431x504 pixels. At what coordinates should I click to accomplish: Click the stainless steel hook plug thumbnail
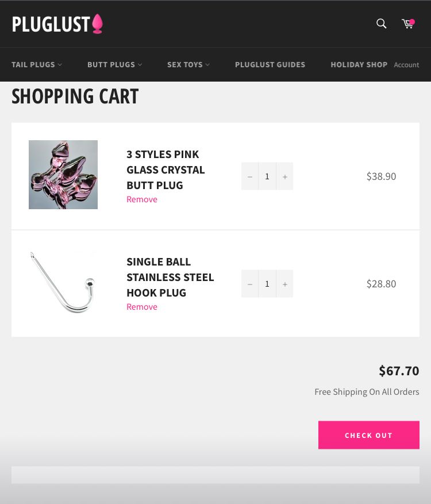[63, 282]
